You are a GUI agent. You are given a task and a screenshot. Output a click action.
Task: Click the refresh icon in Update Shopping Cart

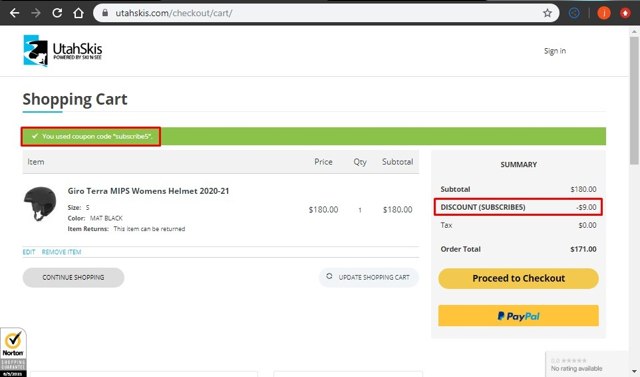329,276
